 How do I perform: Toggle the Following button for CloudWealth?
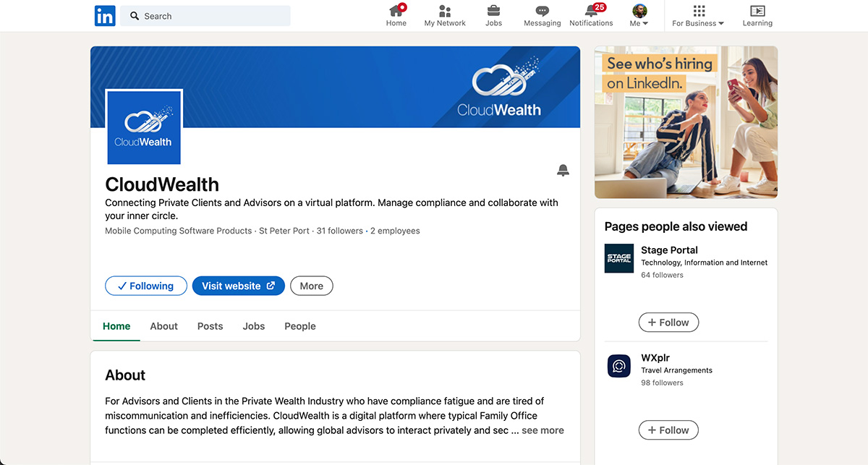coord(145,286)
